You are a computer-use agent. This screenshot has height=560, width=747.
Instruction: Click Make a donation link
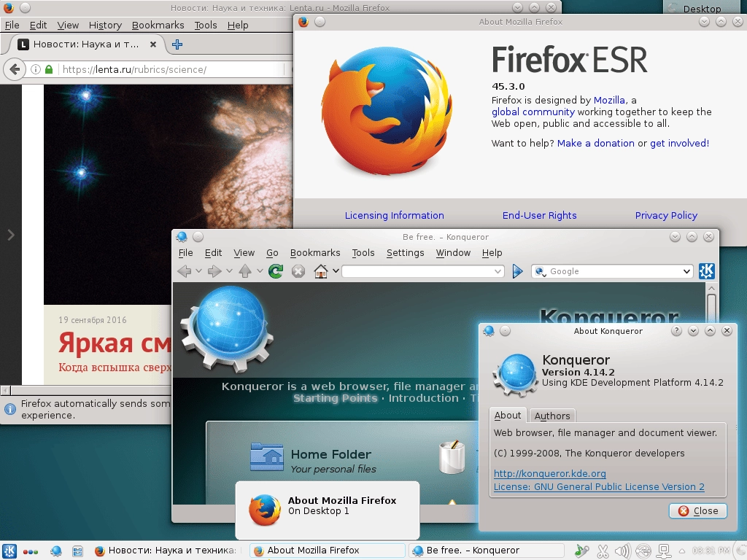click(x=595, y=144)
